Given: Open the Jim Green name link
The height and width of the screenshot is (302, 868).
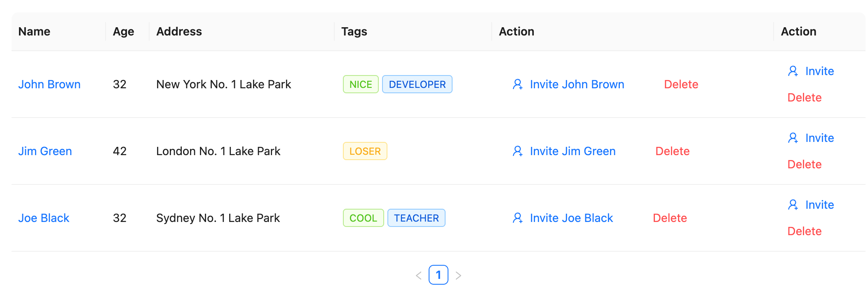Looking at the screenshot, I should point(45,151).
